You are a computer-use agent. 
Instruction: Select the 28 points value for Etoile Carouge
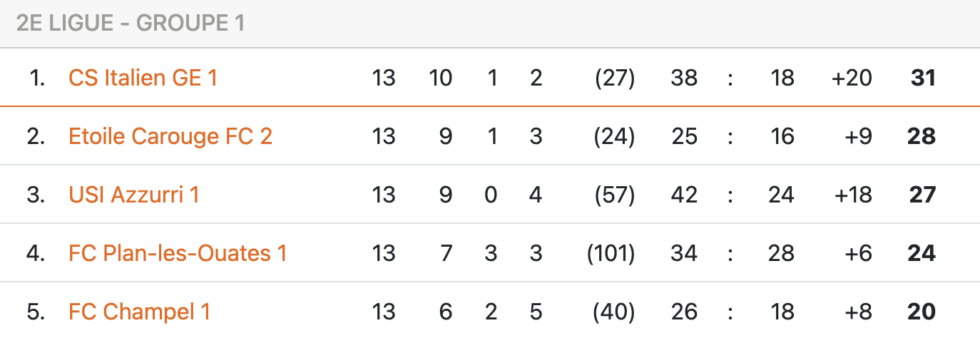point(922,135)
